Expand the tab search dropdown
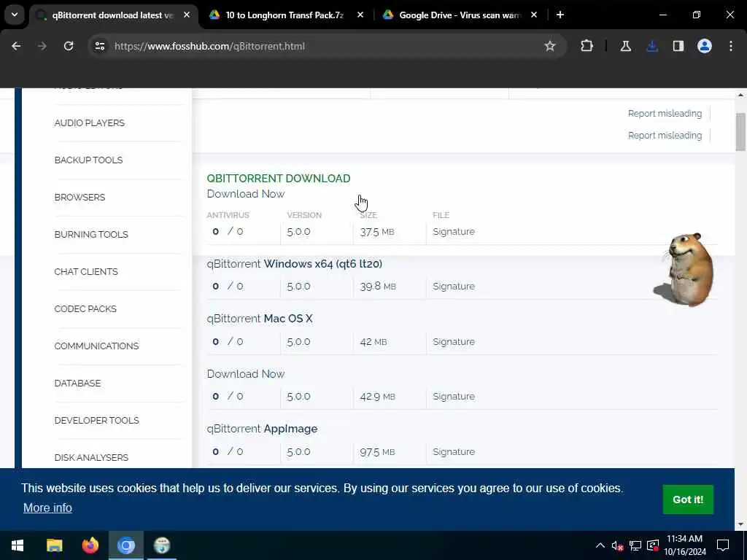The image size is (747, 560). point(15,15)
